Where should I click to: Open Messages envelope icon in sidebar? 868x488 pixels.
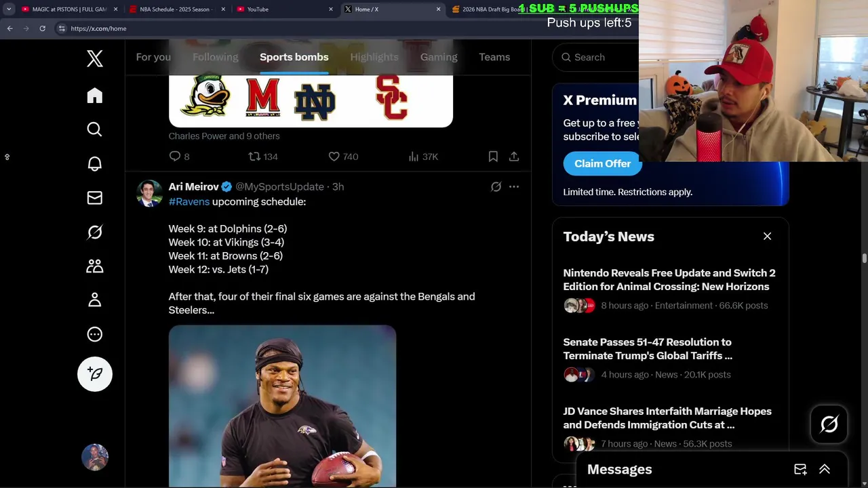(x=95, y=198)
